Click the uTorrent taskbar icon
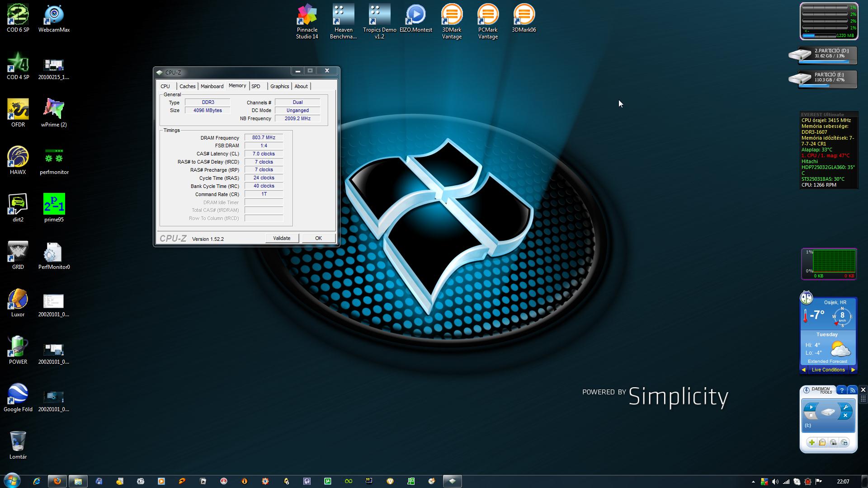Screen dimensions: 868x488 328,481
